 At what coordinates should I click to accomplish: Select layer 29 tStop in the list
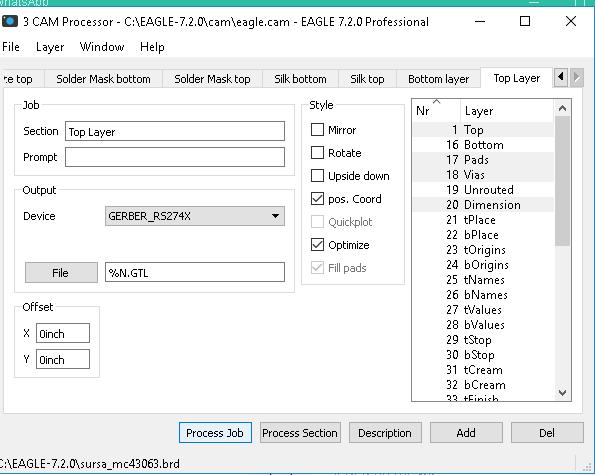[x=483, y=340]
